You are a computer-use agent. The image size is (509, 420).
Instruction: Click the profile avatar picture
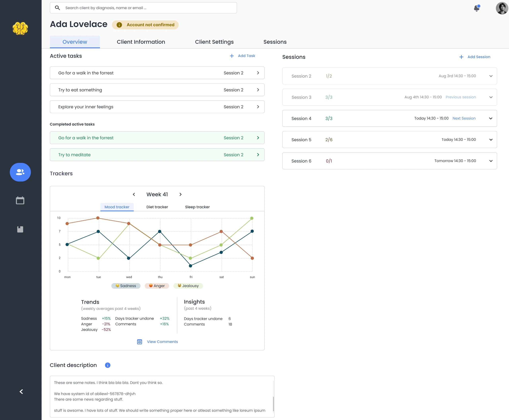coord(502,8)
